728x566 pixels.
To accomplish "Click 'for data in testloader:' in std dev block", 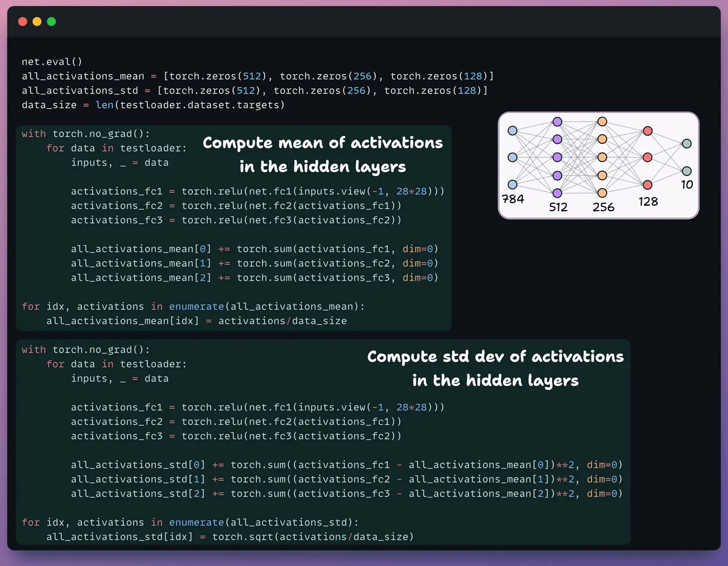I will (x=116, y=364).
